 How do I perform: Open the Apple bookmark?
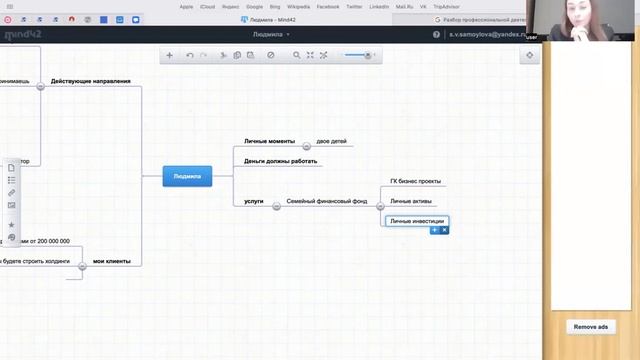pos(186,7)
